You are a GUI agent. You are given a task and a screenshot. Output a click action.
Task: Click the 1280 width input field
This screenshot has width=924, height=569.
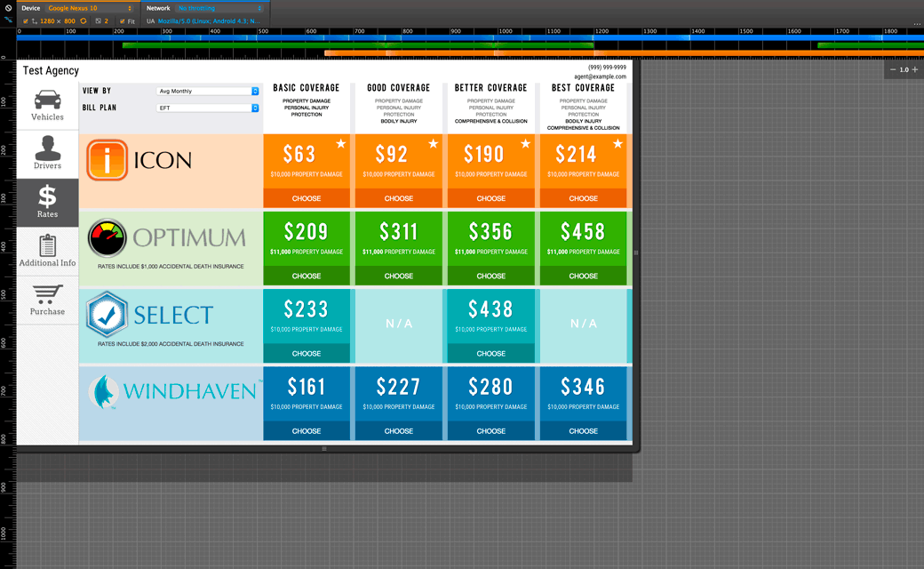coord(47,21)
